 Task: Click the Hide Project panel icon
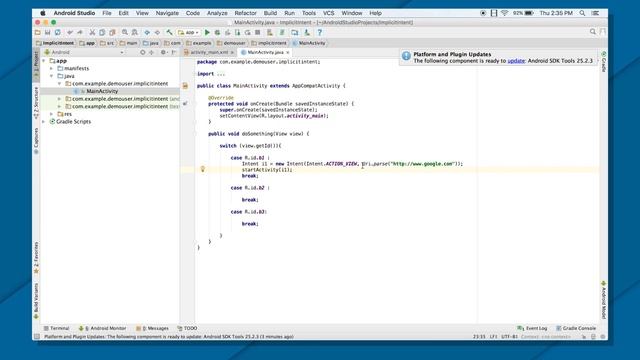[x=174, y=52]
